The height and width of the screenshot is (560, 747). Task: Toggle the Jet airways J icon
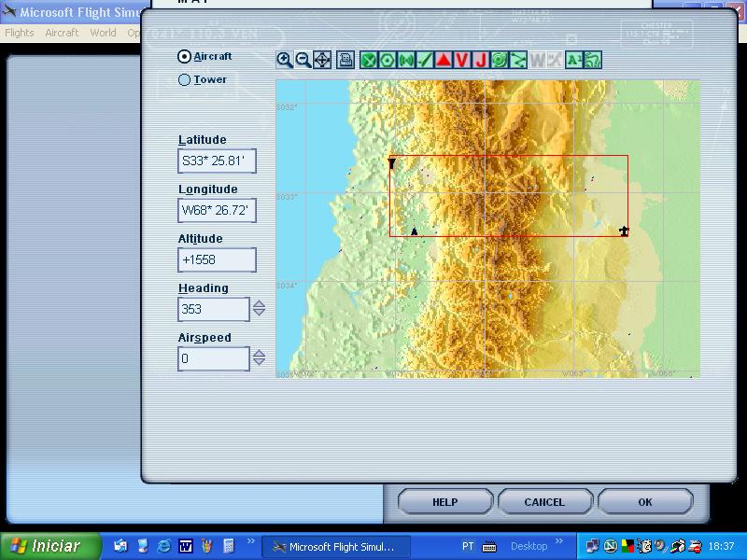481,60
